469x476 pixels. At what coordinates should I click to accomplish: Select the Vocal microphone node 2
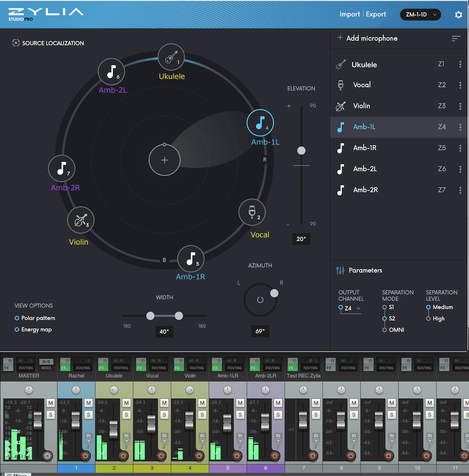252,212
